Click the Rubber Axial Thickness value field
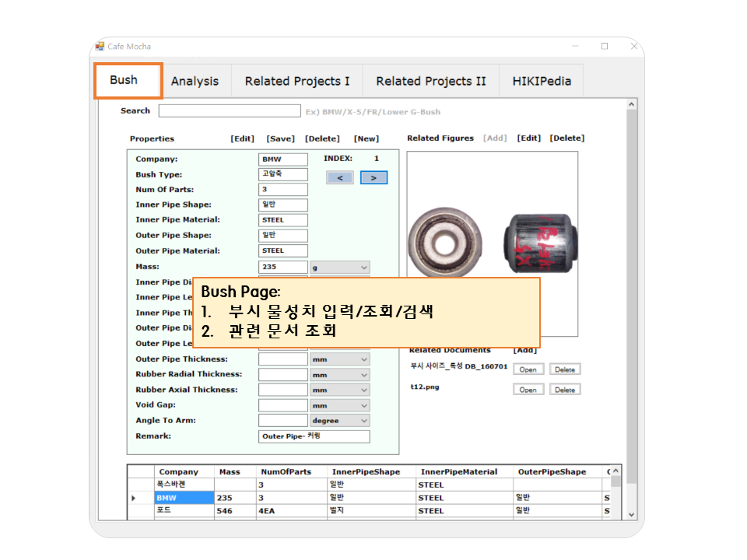The height and width of the screenshot is (560, 747). coord(283,390)
